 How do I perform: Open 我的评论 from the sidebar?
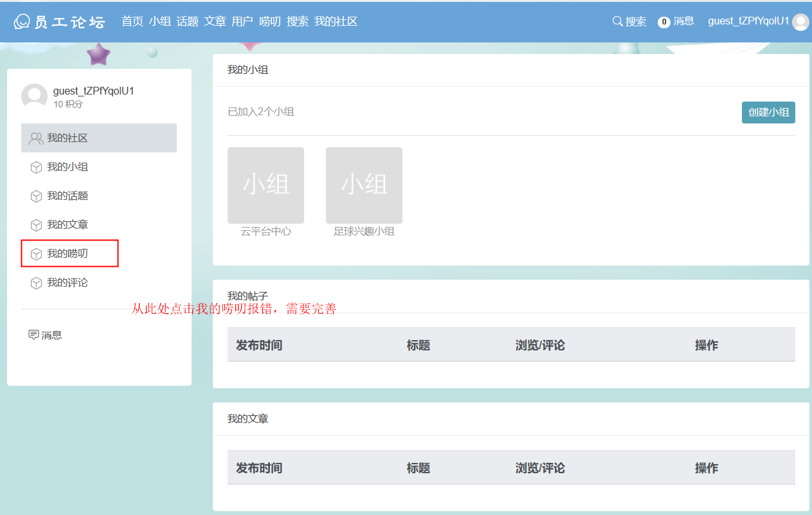pos(68,282)
